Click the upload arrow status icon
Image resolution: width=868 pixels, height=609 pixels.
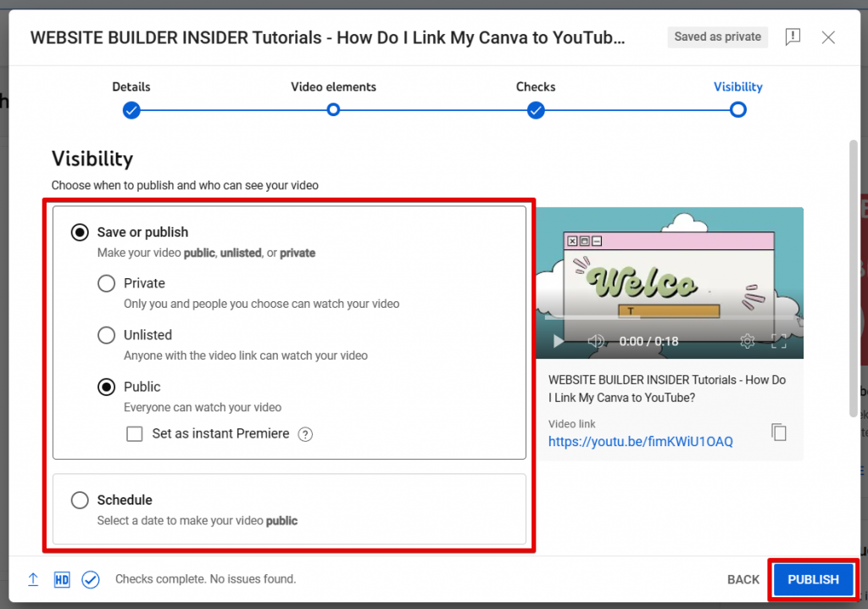(x=33, y=579)
